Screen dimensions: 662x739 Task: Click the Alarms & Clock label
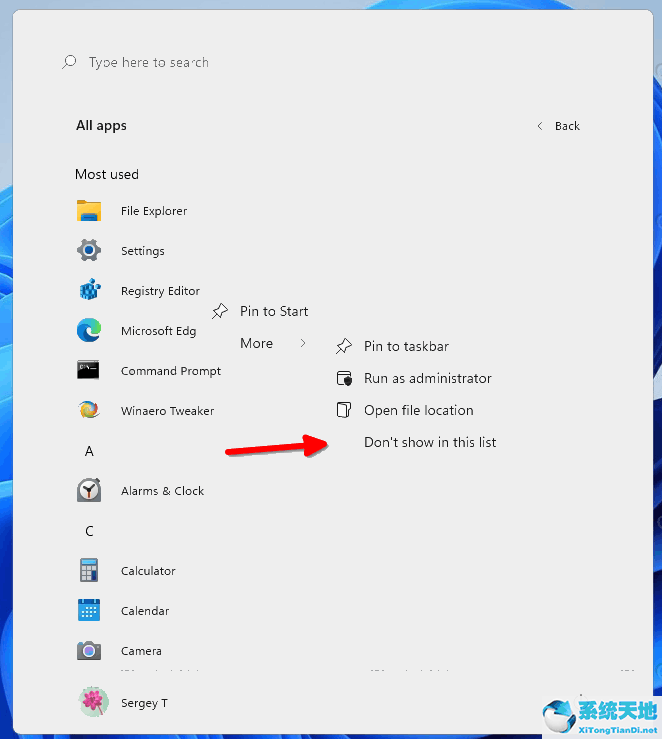point(162,491)
